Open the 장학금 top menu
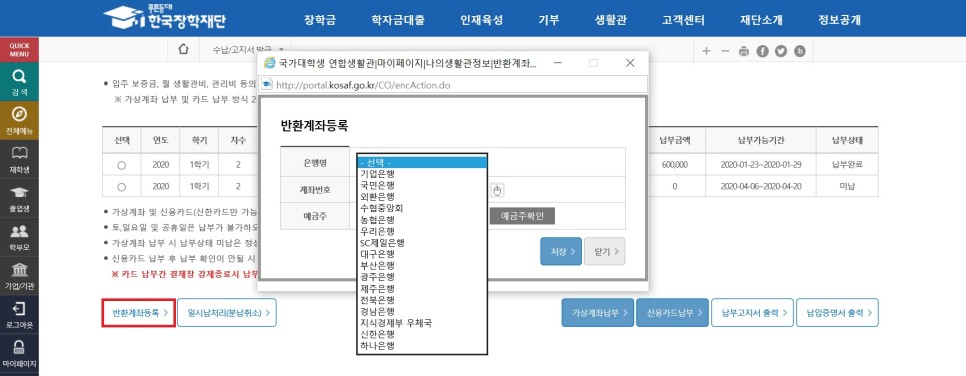 click(320, 20)
